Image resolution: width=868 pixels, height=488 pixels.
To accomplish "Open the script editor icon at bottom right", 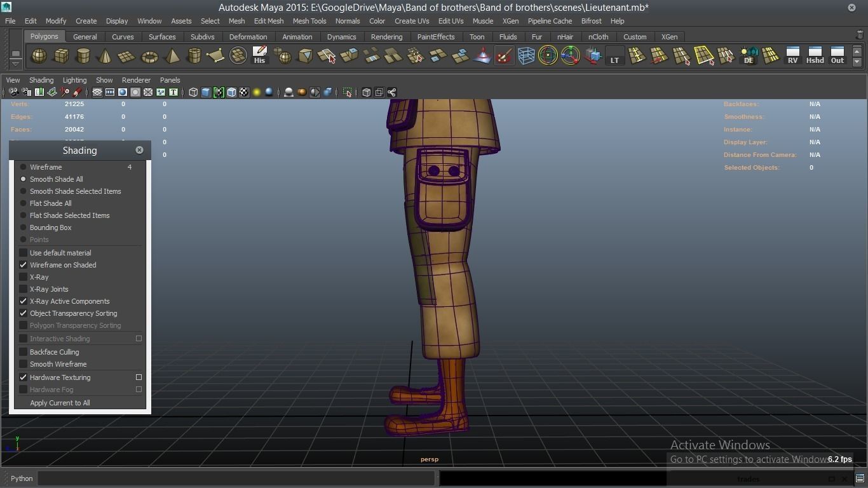I will [x=860, y=478].
